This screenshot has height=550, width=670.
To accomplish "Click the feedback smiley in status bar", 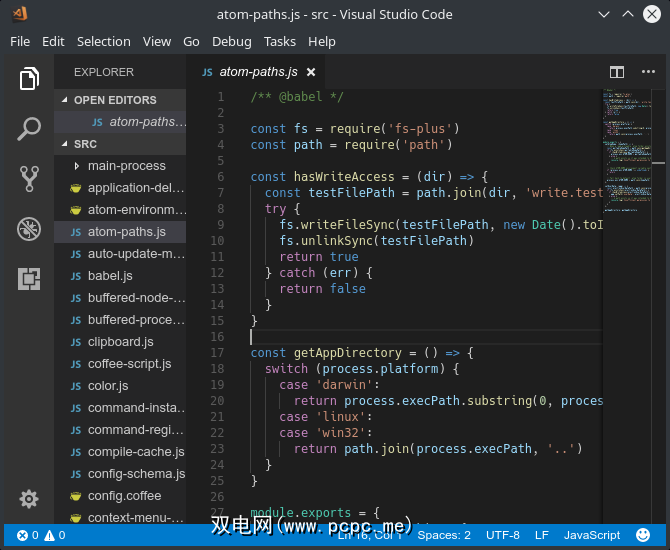I will (643, 535).
